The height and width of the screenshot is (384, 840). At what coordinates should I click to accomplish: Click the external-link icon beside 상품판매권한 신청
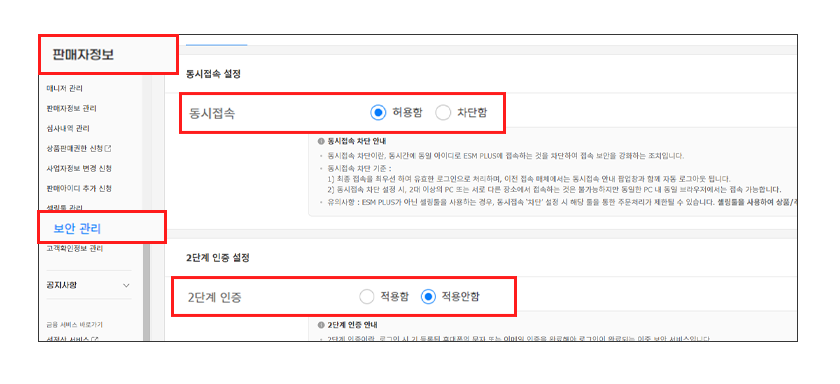pyautogui.click(x=108, y=148)
